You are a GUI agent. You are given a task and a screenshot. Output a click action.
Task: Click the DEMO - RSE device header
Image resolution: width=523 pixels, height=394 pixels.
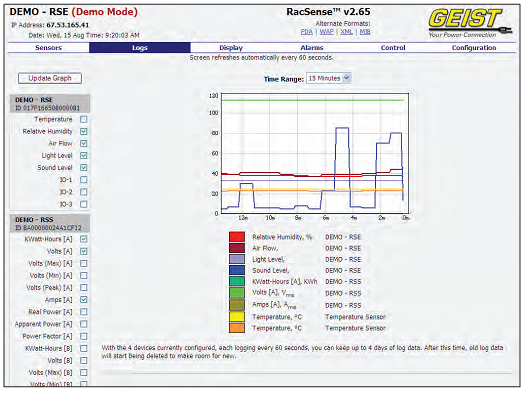(50, 104)
